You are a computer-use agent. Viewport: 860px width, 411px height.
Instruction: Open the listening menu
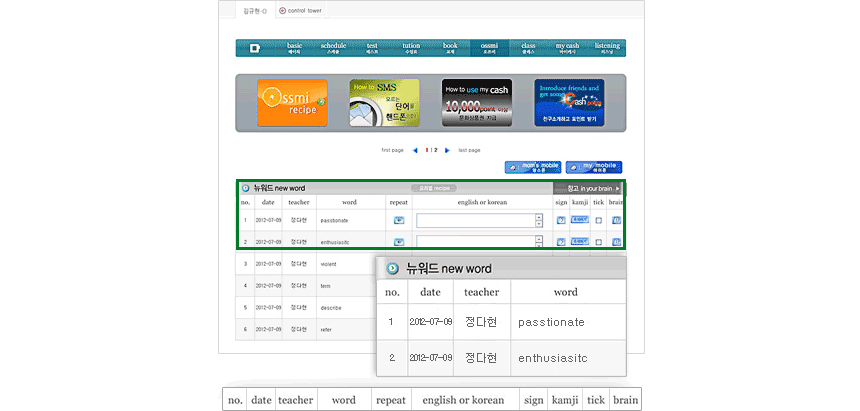click(607, 48)
